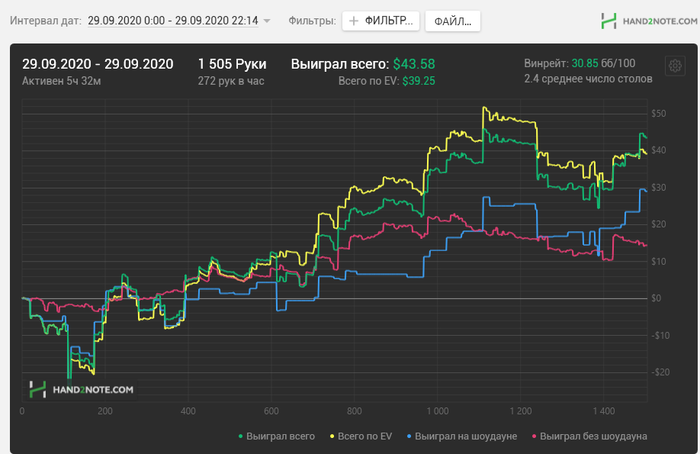Click the 1 400 x-axis label
This screenshot has height=454, width=700.
click(604, 411)
